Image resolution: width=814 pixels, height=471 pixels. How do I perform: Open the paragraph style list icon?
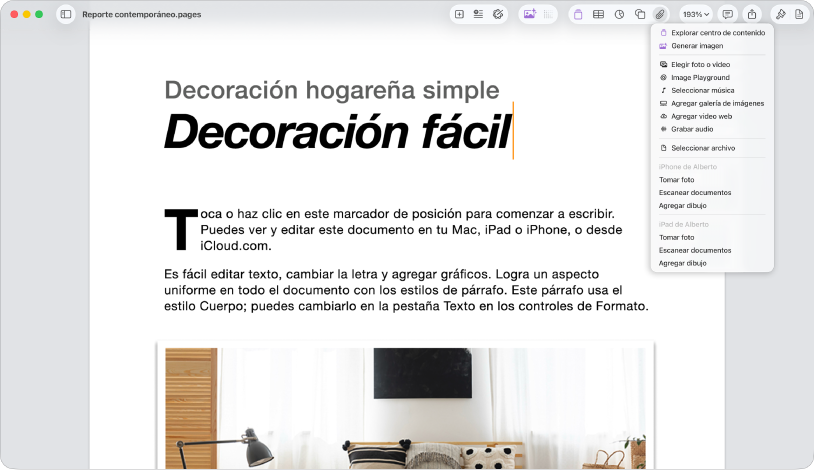pos(478,15)
